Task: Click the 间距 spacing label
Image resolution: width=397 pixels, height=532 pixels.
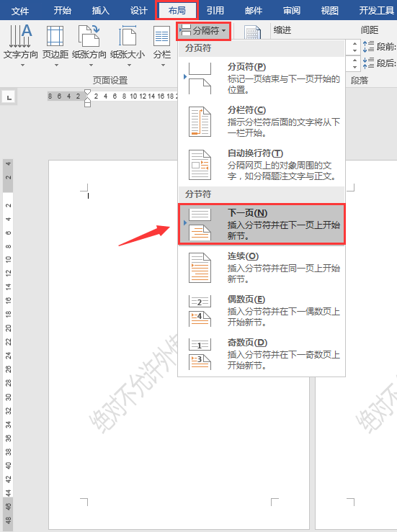Action: pyautogui.click(x=370, y=30)
